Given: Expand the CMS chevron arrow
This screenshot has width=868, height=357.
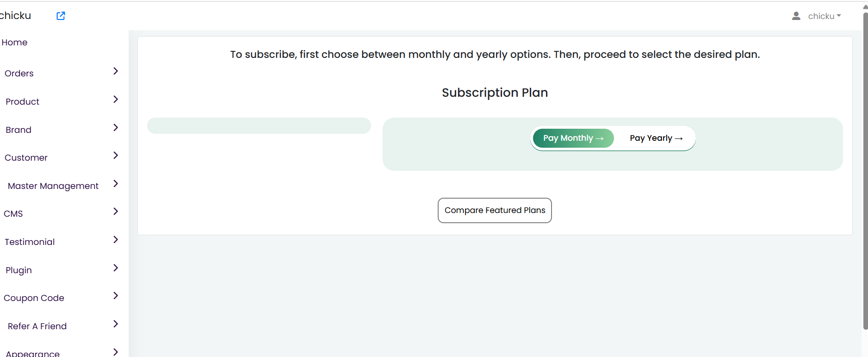Looking at the screenshot, I should pos(116,211).
